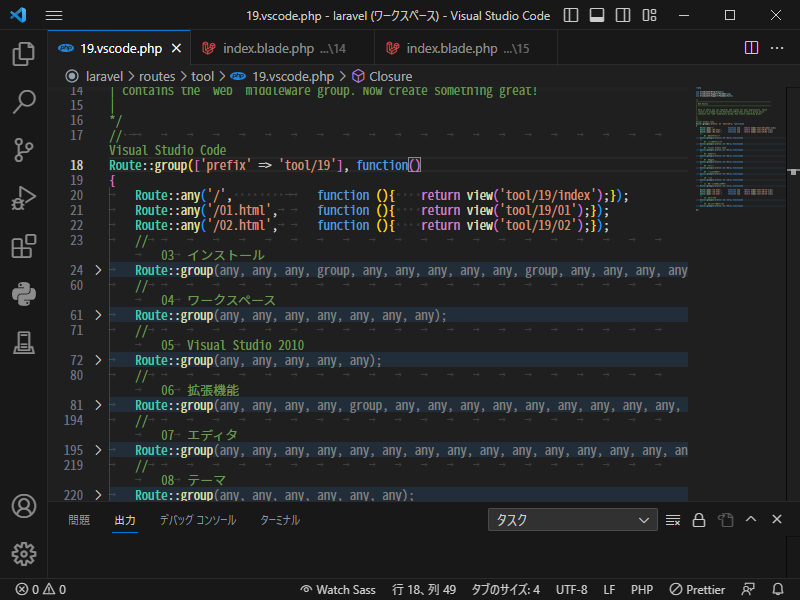The width and height of the screenshot is (800, 600).
Task: Expand folded code at line 61
Action: tap(98, 315)
